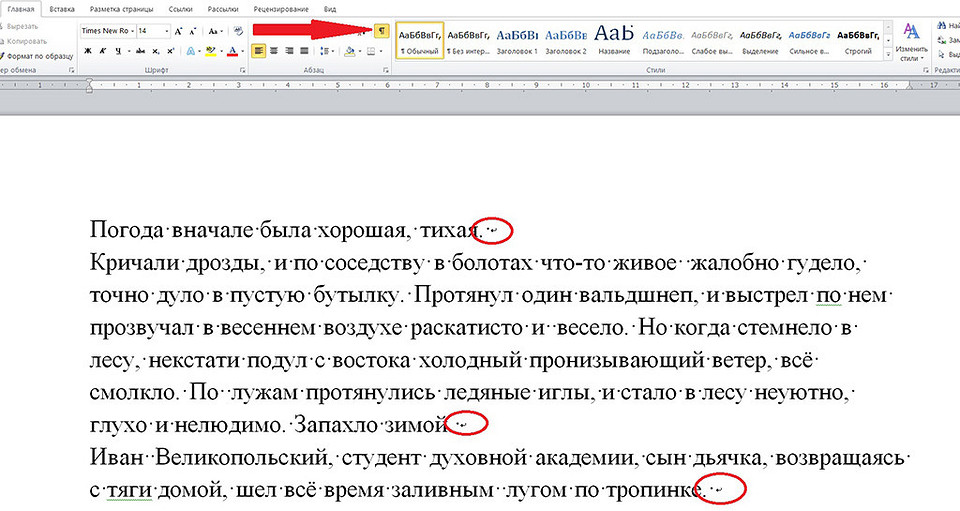This screenshot has height=511, width=960.
Task: Apply the Слабое выделение style
Action: 711,40
